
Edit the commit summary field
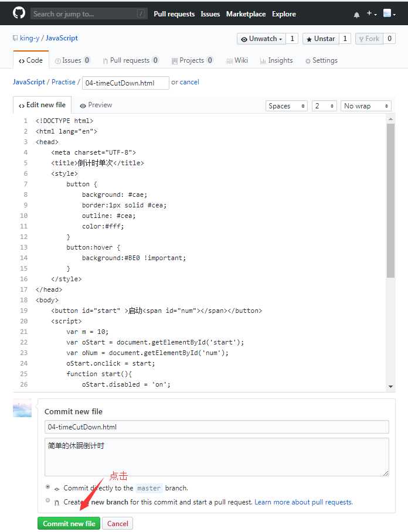pyautogui.click(x=216, y=427)
